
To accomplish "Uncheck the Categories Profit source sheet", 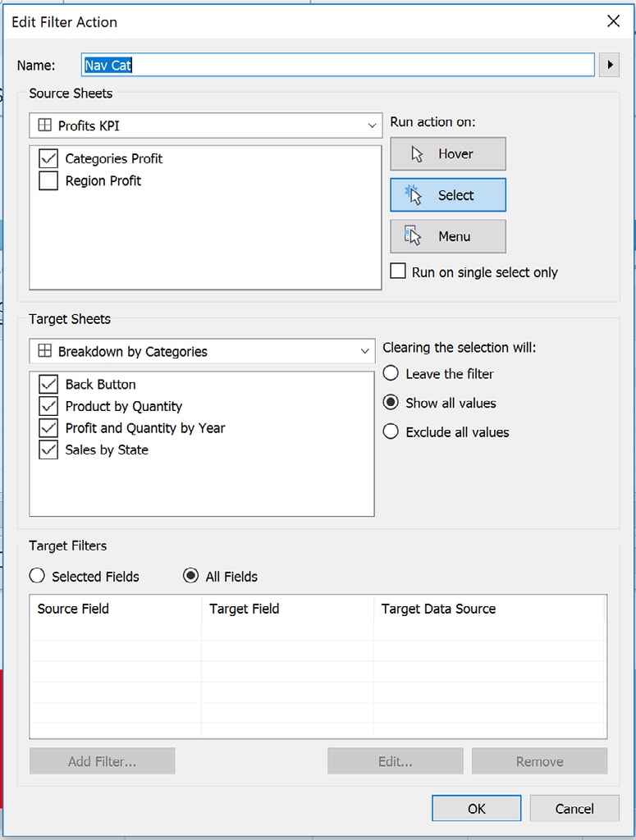I will [48, 159].
